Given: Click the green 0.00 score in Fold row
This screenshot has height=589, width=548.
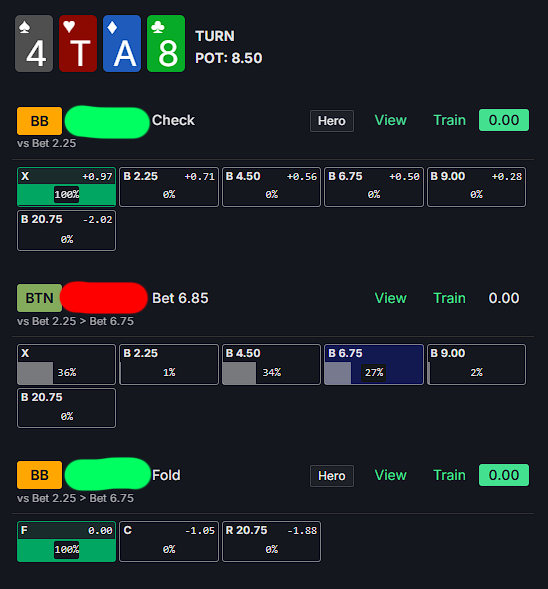Looking at the screenshot, I should pyautogui.click(x=504, y=475).
